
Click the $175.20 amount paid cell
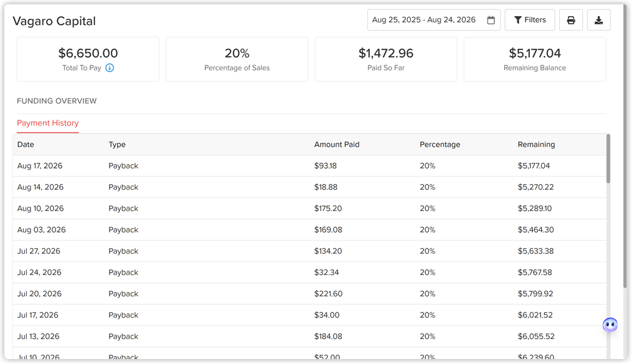(328, 208)
